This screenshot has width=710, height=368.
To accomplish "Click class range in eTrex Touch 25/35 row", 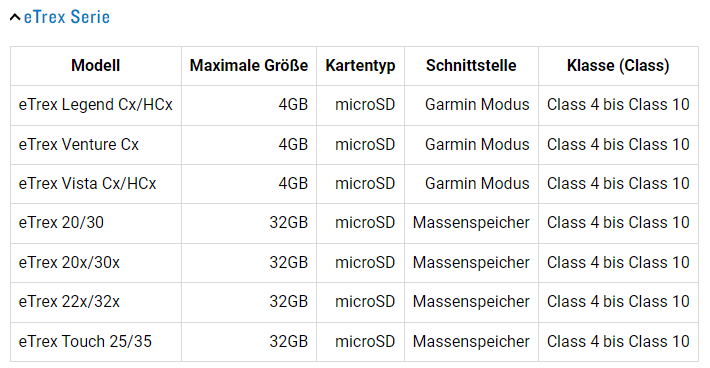I will [x=618, y=342].
